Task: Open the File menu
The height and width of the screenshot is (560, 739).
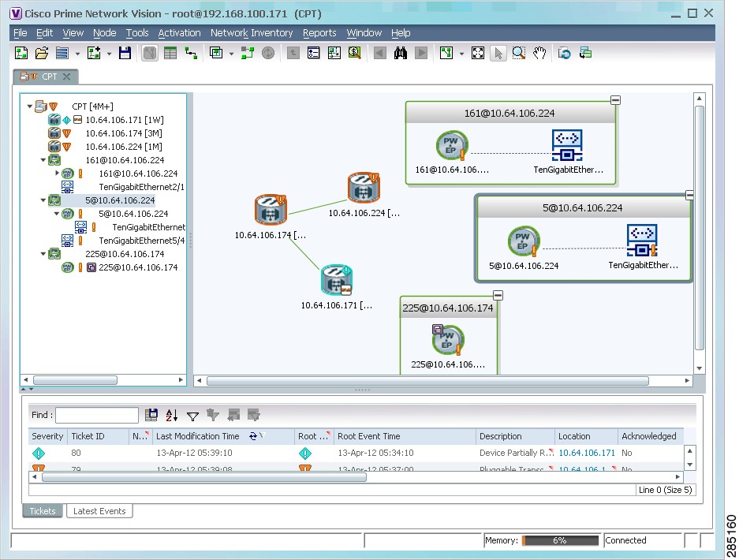Action: pyautogui.click(x=21, y=33)
